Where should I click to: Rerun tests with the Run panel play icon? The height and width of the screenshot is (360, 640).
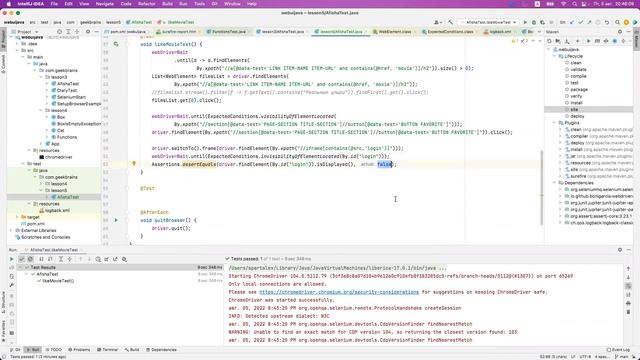coord(11,259)
